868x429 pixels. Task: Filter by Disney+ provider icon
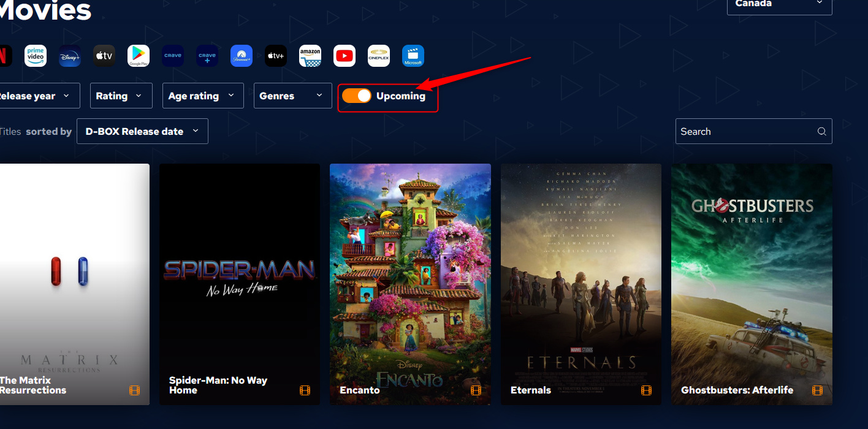(70, 56)
